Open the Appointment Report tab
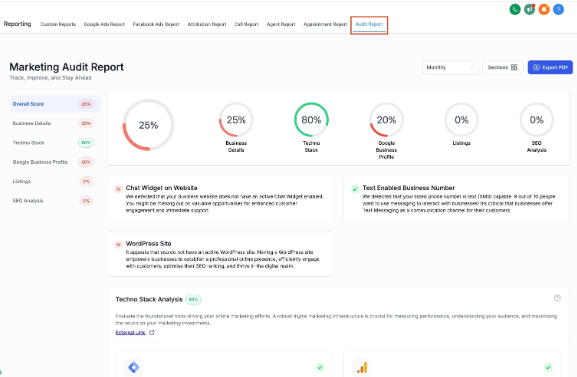577x377 pixels. [325, 24]
